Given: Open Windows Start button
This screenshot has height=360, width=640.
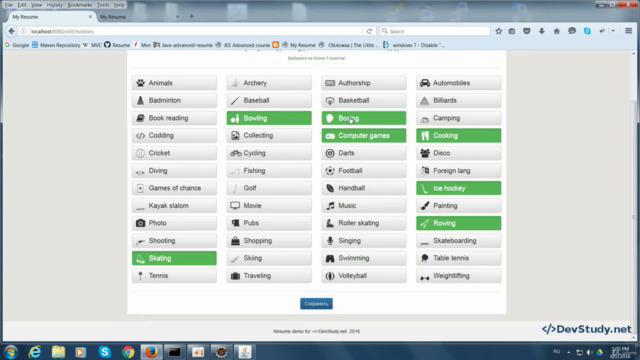Looking at the screenshot, I should pyautogui.click(x=11, y=352).
